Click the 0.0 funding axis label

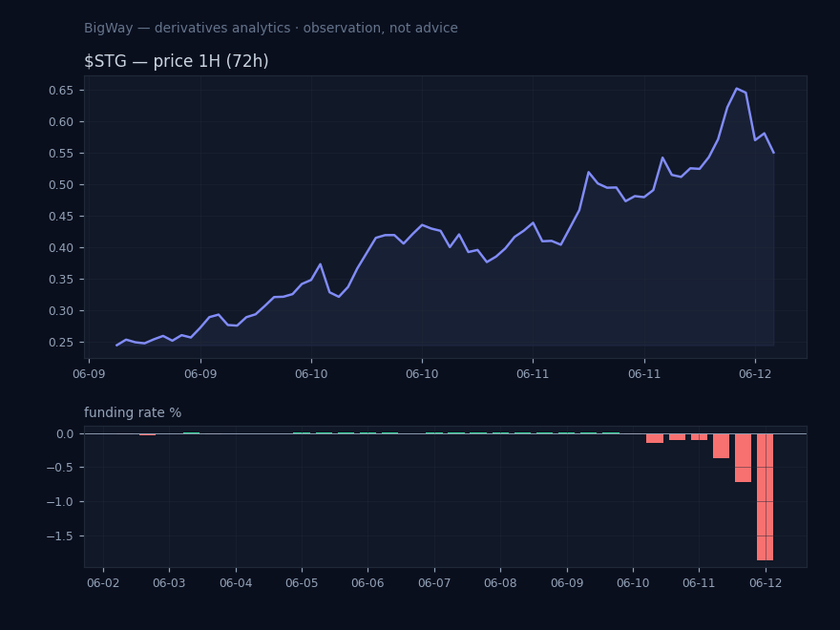click(x=65, y=434)
